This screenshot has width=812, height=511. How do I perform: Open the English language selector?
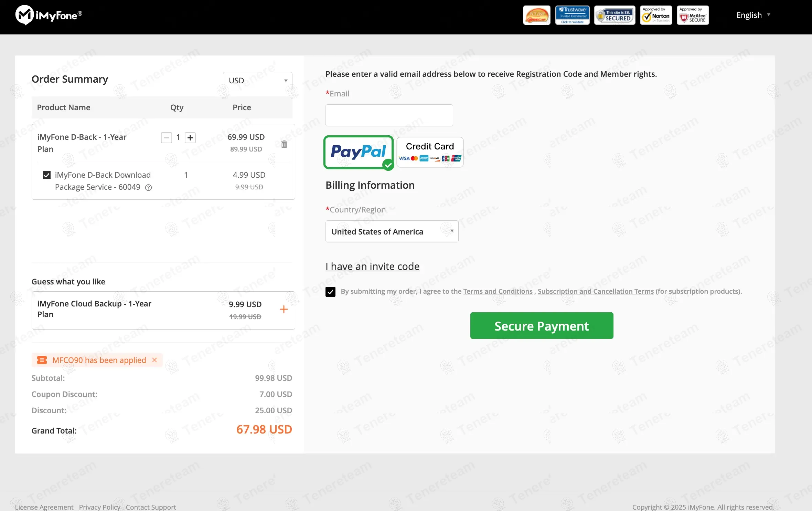pos(753,15)
